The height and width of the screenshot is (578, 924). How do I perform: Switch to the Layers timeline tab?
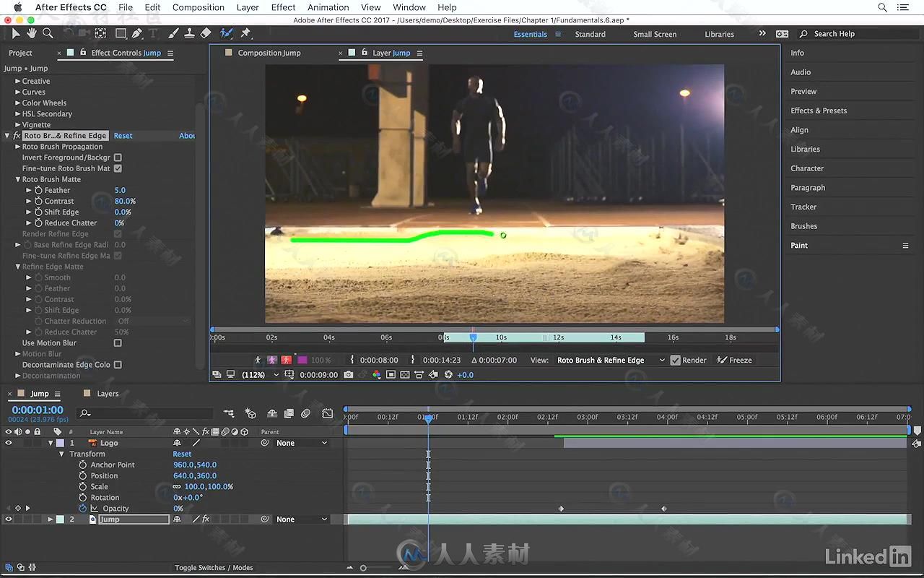(x=108, y=394)
